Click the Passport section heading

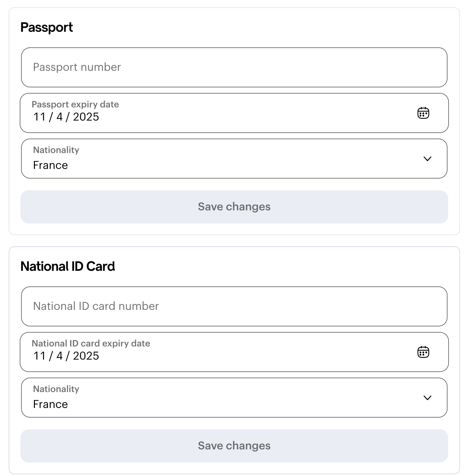pyautogui.click(x=47, y=27)
